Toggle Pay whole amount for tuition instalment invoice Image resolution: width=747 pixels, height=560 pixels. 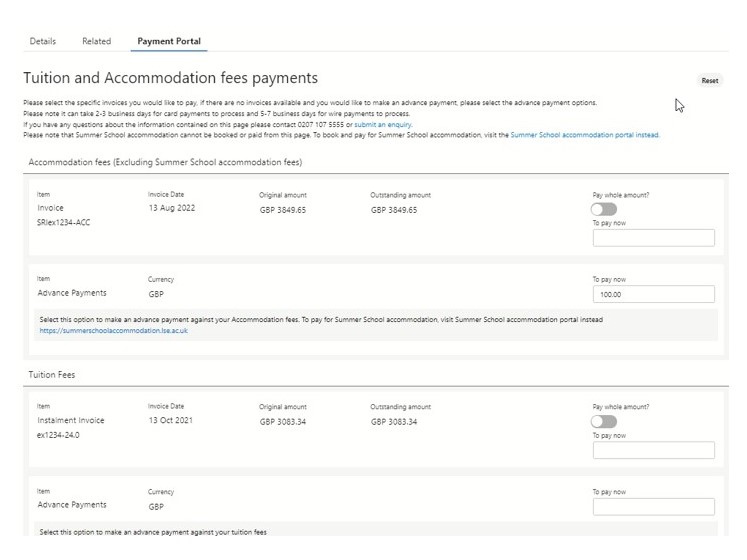[x=604, y=422]
